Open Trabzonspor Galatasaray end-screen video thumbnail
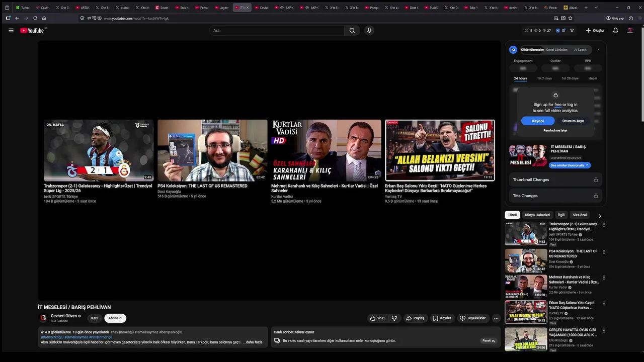 (x=99, y=150)
